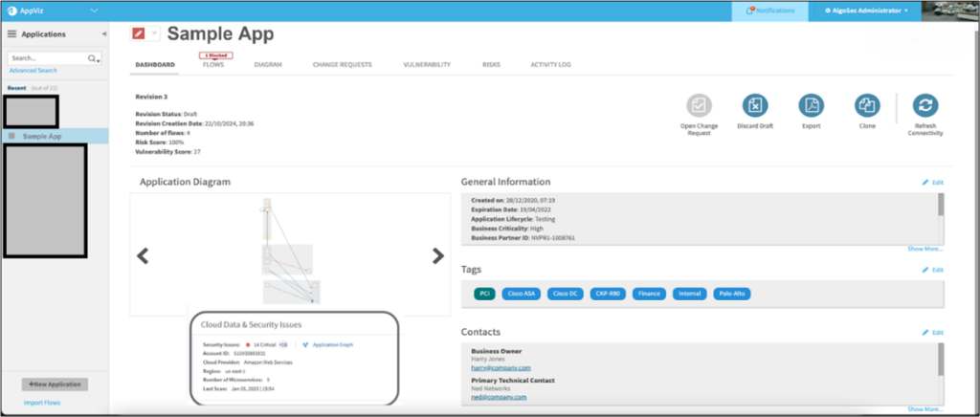The width and height of the screenshot is (980, 417).
Task: Go to next application diagram slide
Action: coord(438,255)
